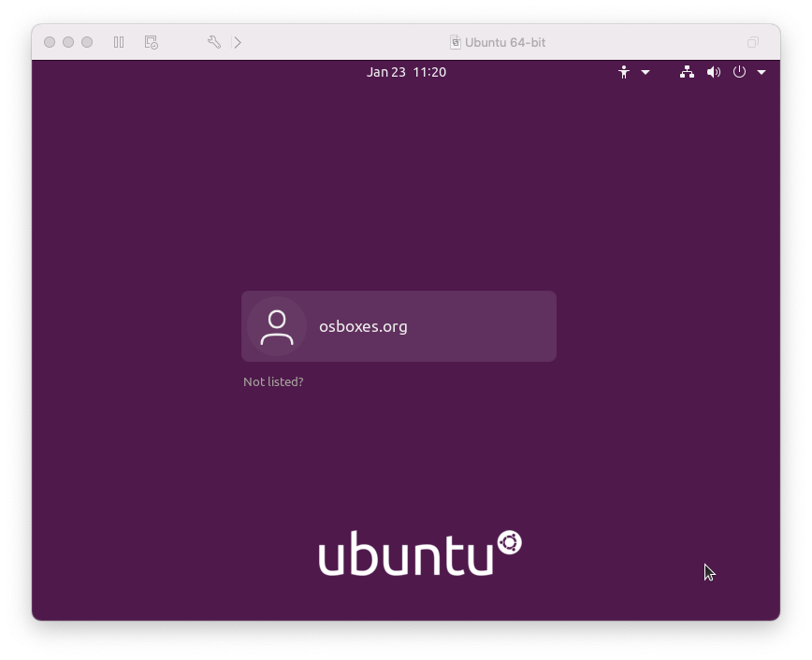Image resolution: width=812 pixels, height=660 pixels.
Task: Click the Ubuntu 64-bit window title
Action: [505, 42]
